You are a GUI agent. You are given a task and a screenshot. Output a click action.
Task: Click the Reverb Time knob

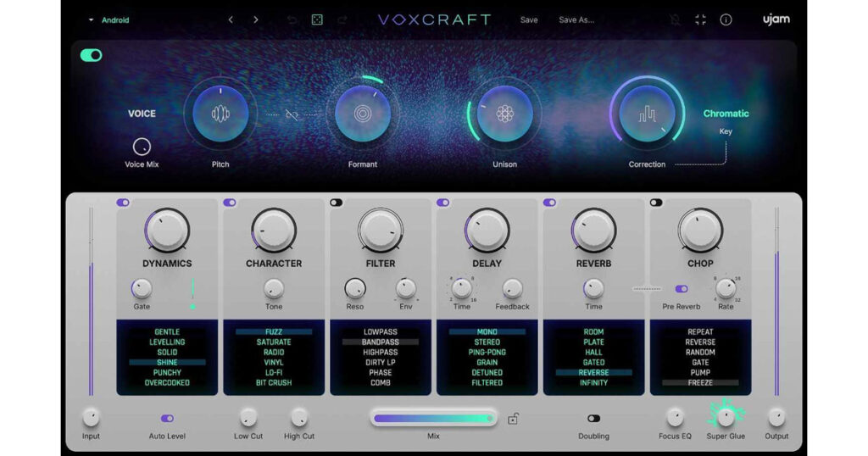tap(593, 288)
